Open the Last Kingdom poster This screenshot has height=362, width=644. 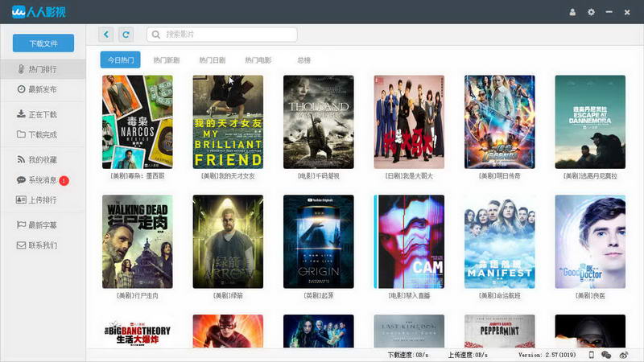tap(409, 331)
